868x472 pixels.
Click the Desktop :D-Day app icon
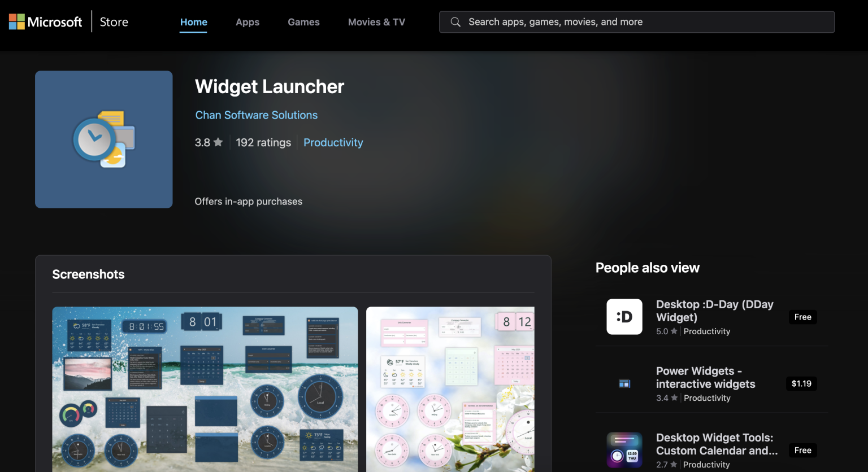[x=624, y=317]
